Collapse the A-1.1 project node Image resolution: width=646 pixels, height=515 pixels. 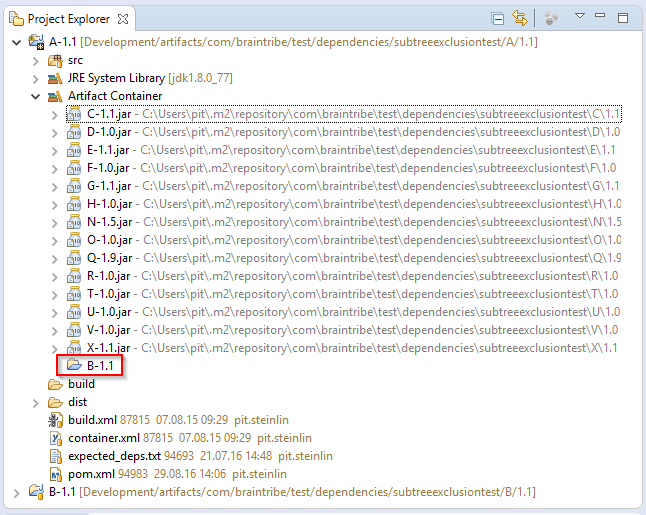pyautogui.click(x=16, y=43)
